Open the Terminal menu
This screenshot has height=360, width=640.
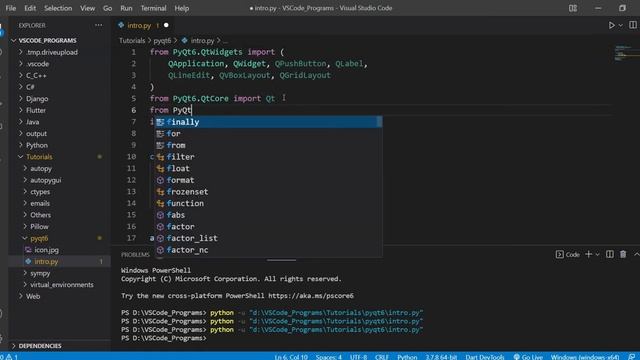point(153,8)
